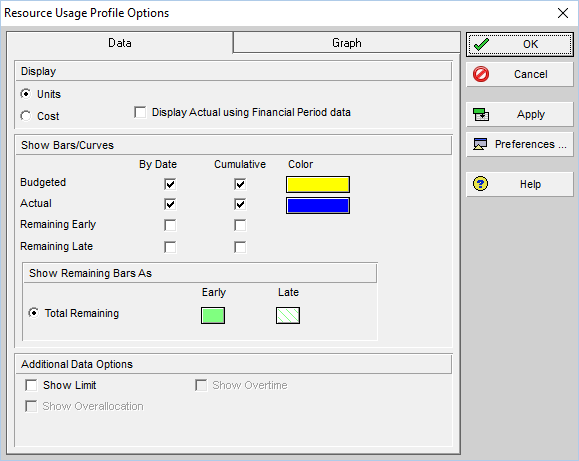Image resolution: width=579 pixels, height=461 pixels.
Task: Change the blue Actual color swatch
Action: (318, 206)
